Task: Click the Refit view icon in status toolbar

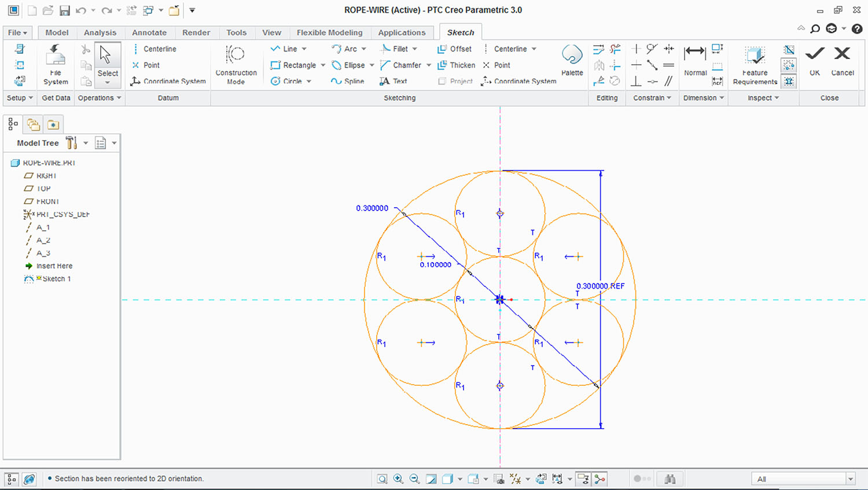Action: 382,478
